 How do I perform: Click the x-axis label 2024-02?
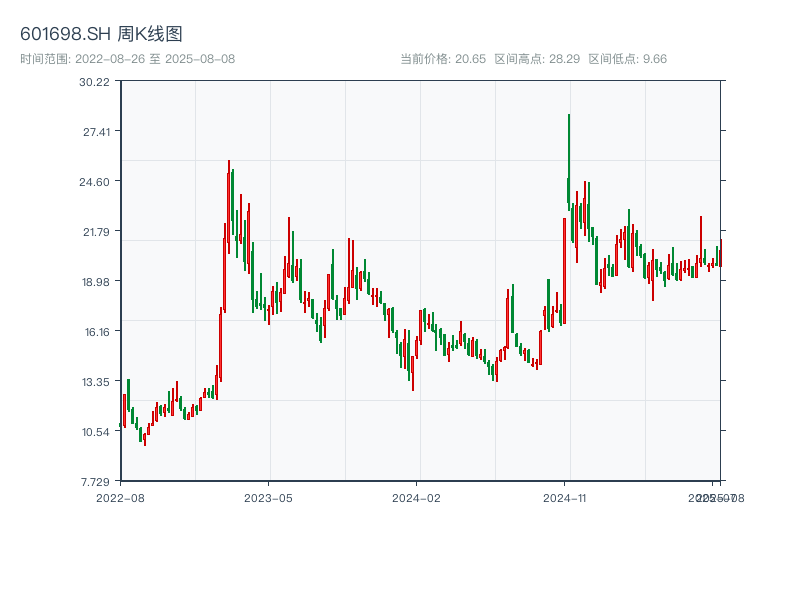pyautogui.click(x=416, y=498)
